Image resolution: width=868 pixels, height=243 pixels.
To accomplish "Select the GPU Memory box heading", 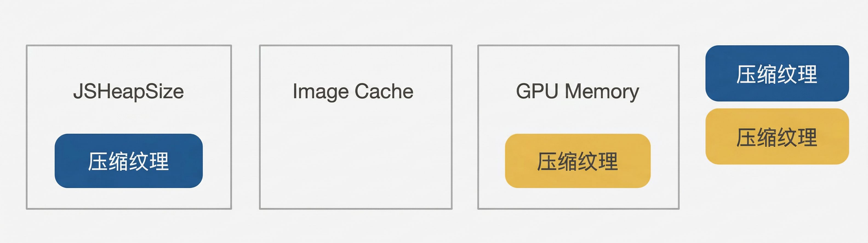I will click(x=577, y=91).
